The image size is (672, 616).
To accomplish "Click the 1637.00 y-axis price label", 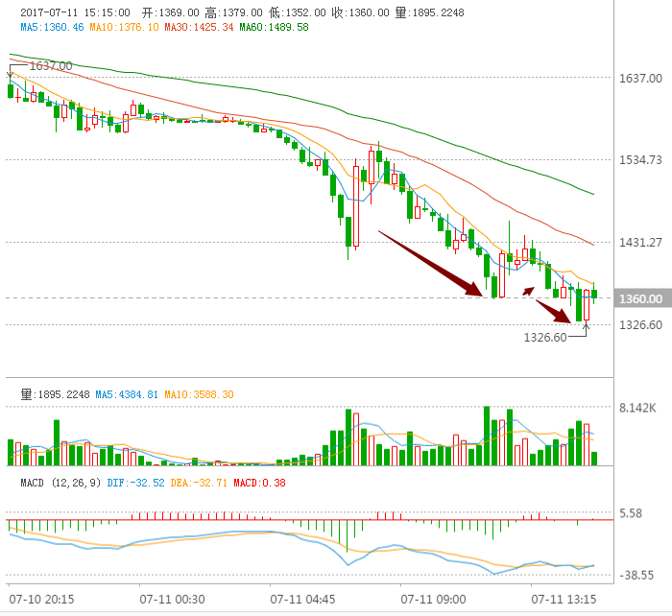I will pyautogui.click(x=640, y=79).
